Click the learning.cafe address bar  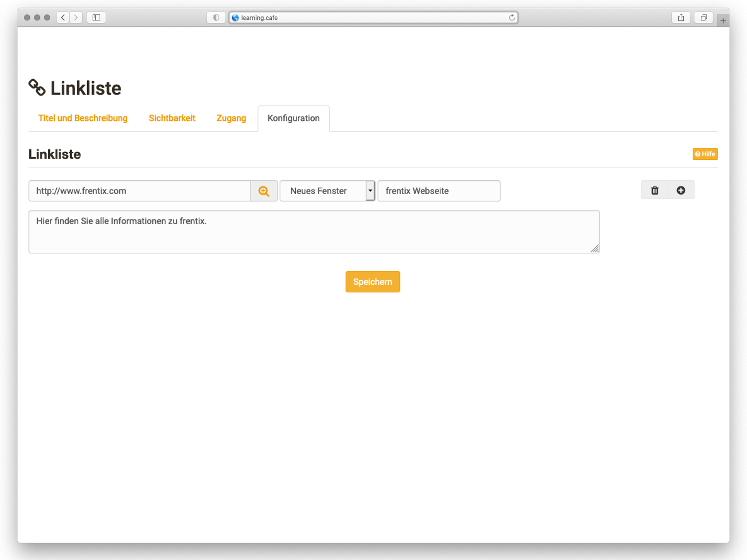coord(373,17)
